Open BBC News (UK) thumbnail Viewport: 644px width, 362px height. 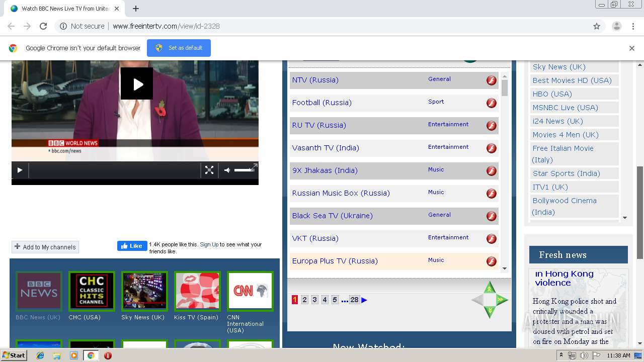(x=39, y=291)
